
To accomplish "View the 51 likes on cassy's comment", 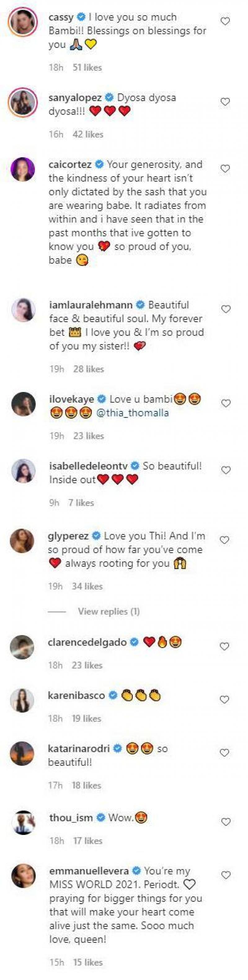I will point(87,68).
